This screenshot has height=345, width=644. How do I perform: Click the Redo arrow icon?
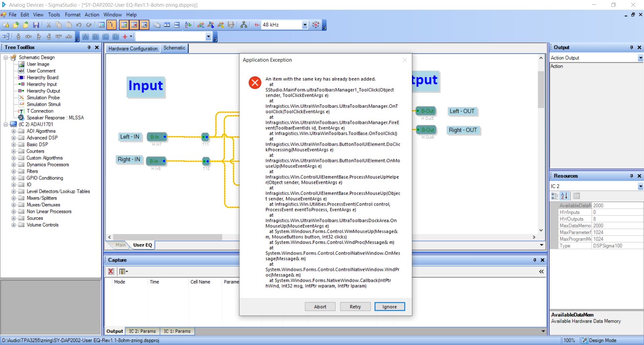click(89, 25)
